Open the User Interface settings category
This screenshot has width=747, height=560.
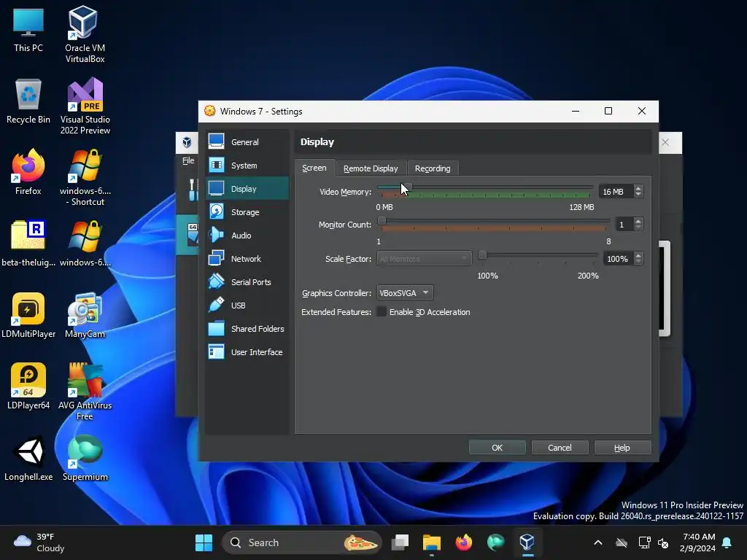click(x=247, y=352)
